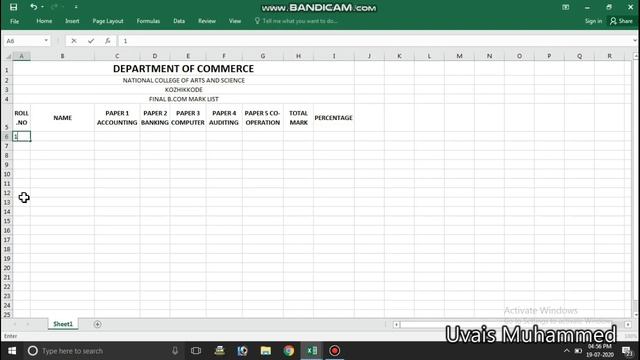This screenshot has height=360, width=640.
Task: Open the Undo history dropdown arrow
Action: [x=42, y=7]
